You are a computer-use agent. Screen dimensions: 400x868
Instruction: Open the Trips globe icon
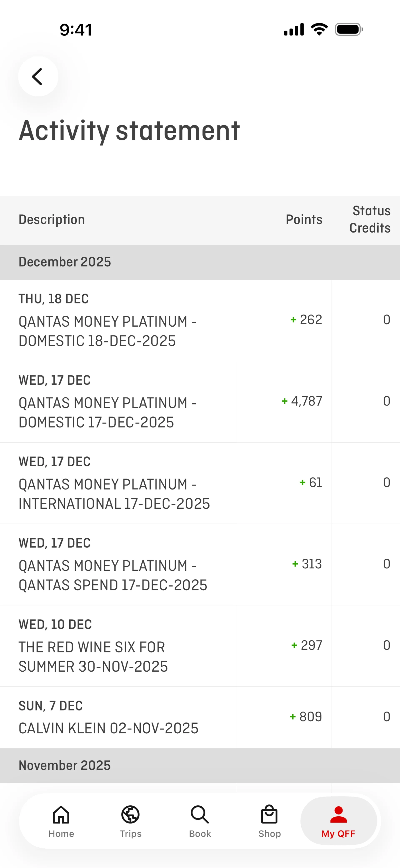(x=131, y=814)
